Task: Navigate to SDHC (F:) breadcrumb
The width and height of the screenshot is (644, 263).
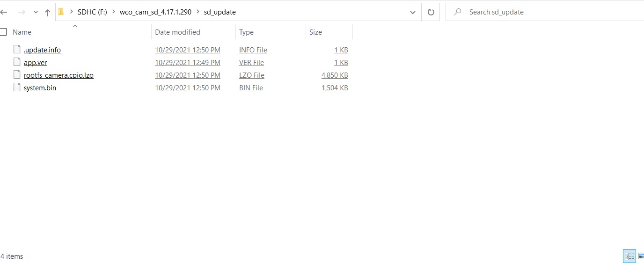Action: [92, 12]
